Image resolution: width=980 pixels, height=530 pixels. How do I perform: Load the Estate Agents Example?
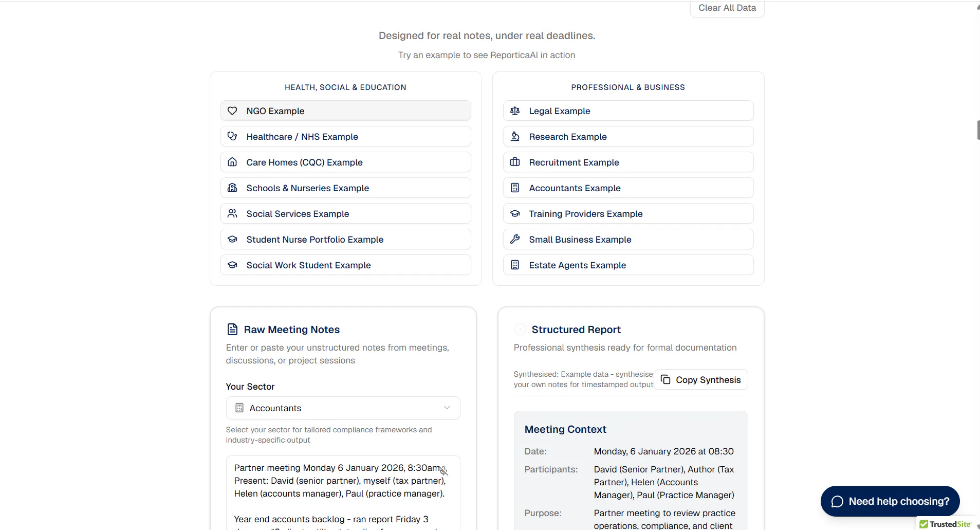(x=628, y=265)
